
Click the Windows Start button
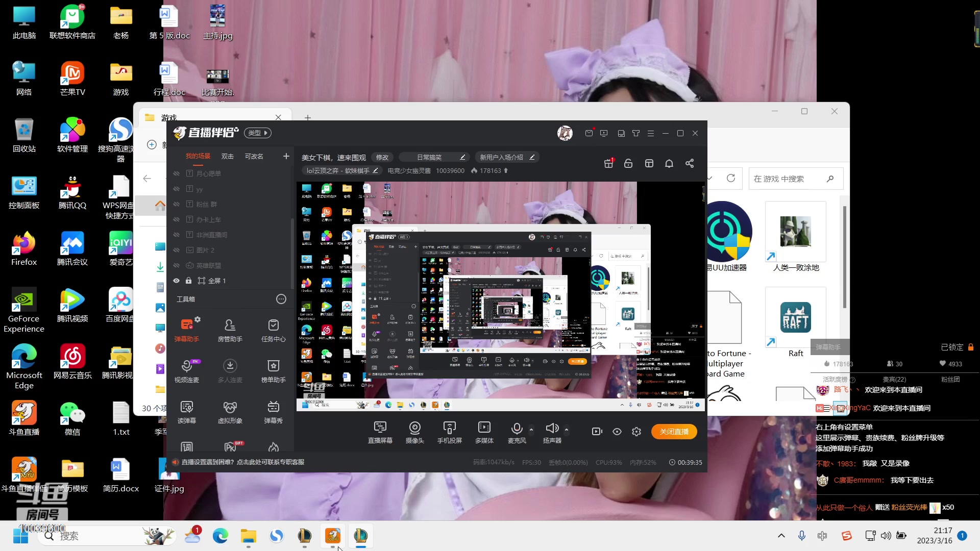[20, 536]
